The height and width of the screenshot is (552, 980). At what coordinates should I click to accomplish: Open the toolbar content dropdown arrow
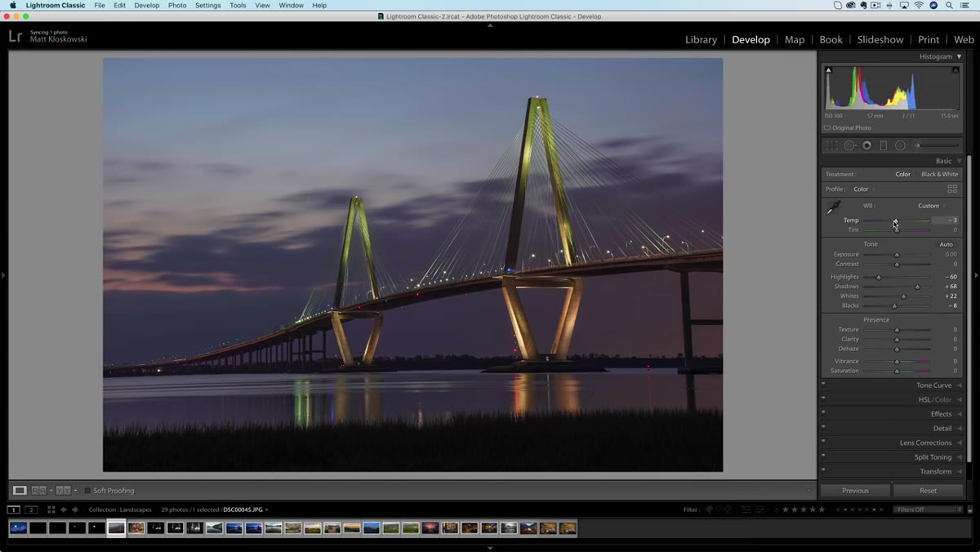tap(808, 491)
